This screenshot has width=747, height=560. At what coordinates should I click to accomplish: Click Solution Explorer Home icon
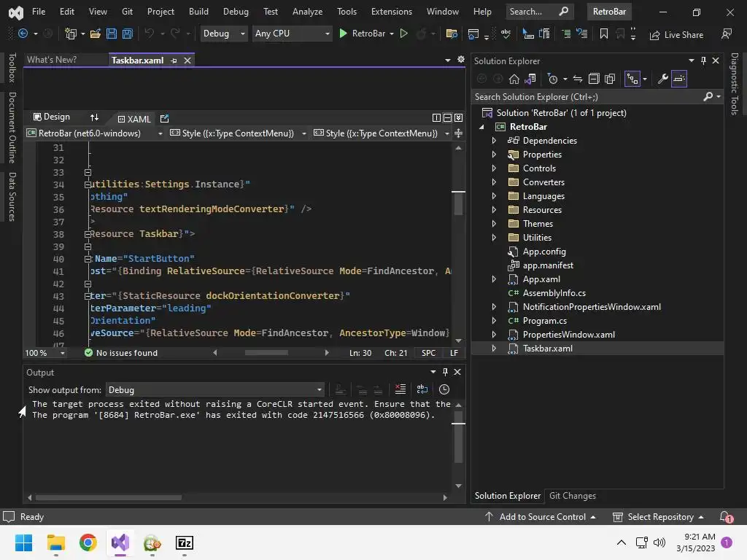514,79
